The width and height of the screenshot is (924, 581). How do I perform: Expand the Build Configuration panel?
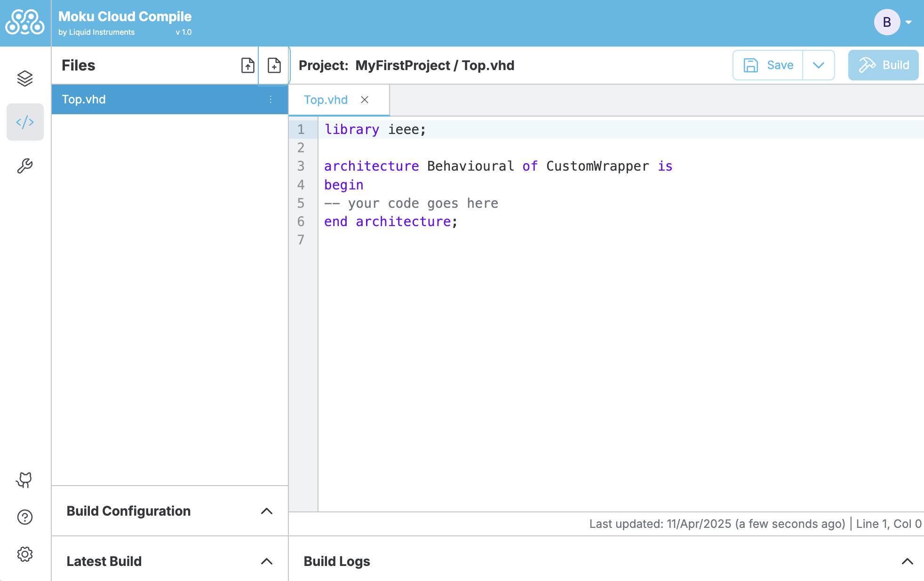click(267, 511)
